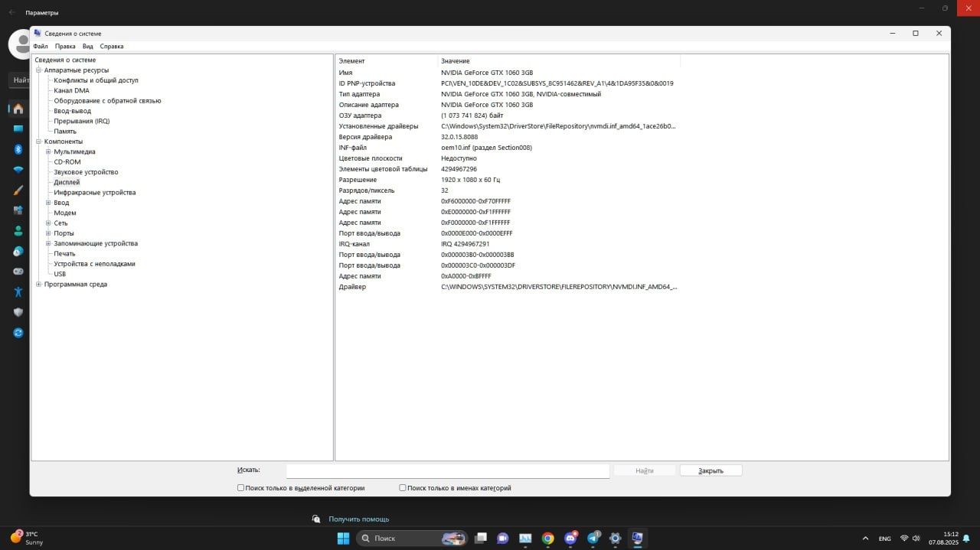
Task: Open the Файл menu
Action: tap(41, 47)
